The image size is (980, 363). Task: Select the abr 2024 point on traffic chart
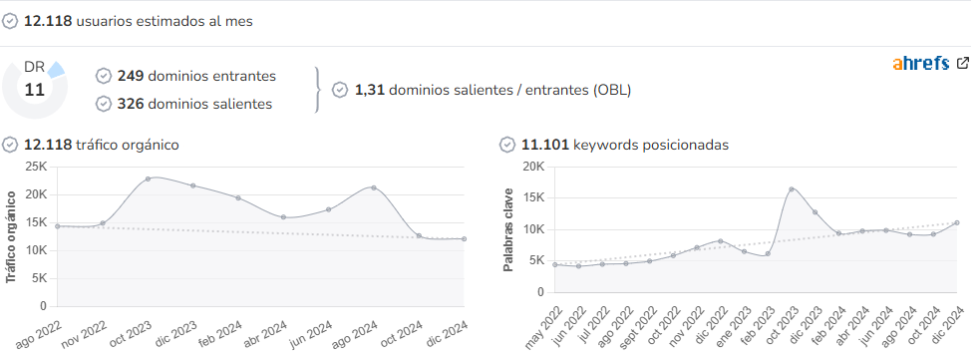point(283,217)
